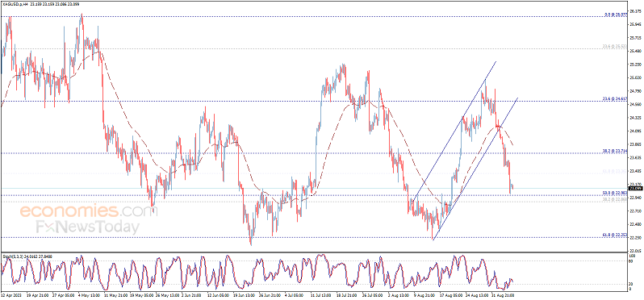Select the 17 Aug 05:00 time label
The width and height of the screenshot is (644, 300).
pos(450,294)
